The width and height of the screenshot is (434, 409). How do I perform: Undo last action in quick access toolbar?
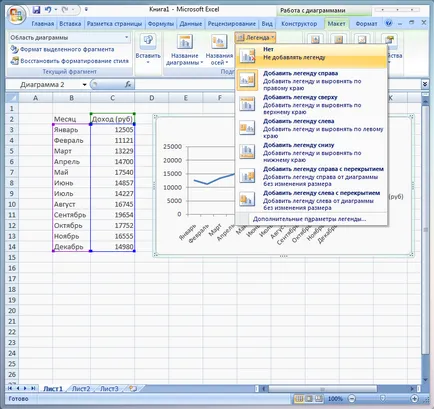pyautogui.click(x=48, y=10)
